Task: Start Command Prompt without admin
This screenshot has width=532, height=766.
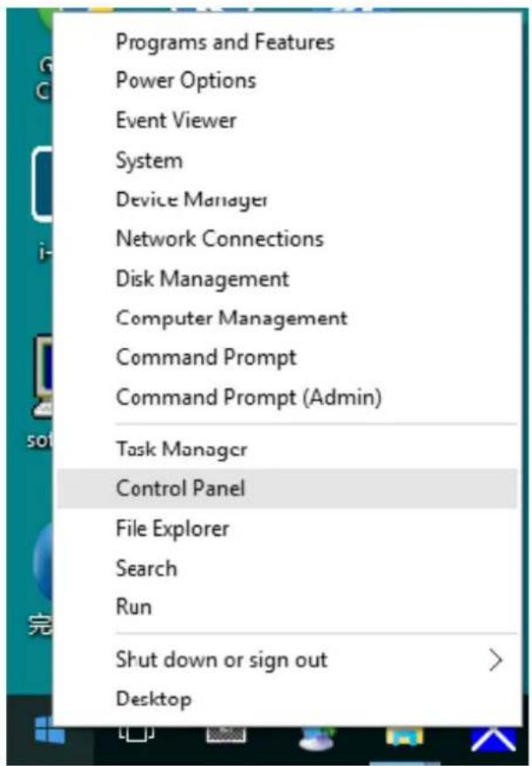Action: [x=206, y=358]
